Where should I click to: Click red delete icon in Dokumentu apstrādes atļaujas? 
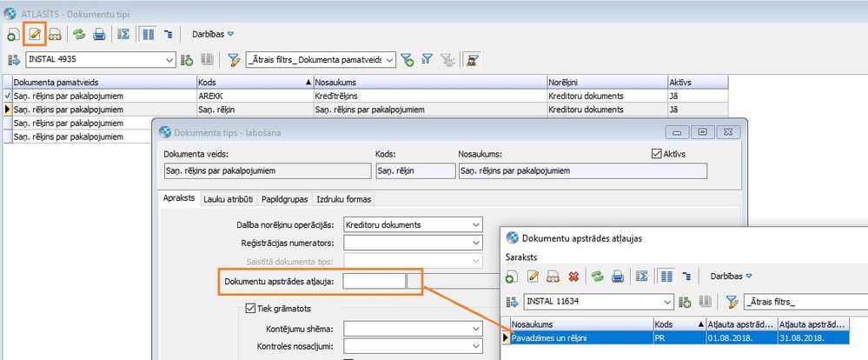click(573, 276)
